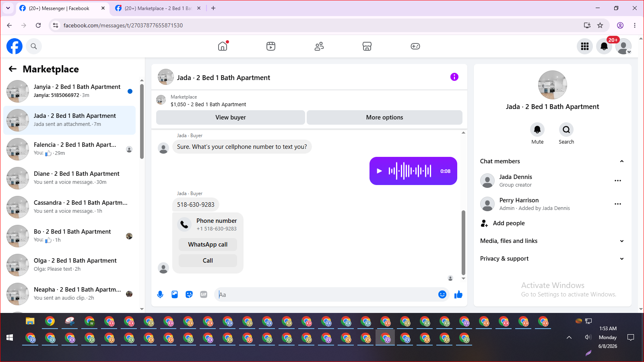
Task: Click conversation message scrollbar thumb
Action: [x=463, y=243]
